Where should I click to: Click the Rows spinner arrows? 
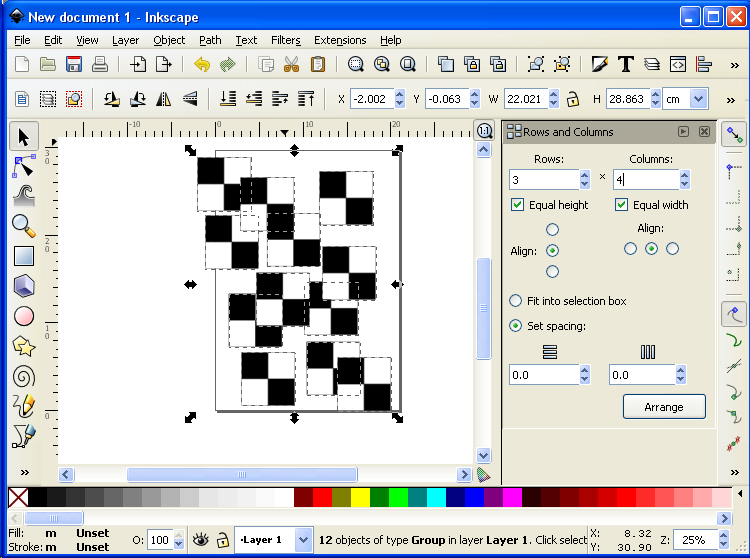(585, 180)
